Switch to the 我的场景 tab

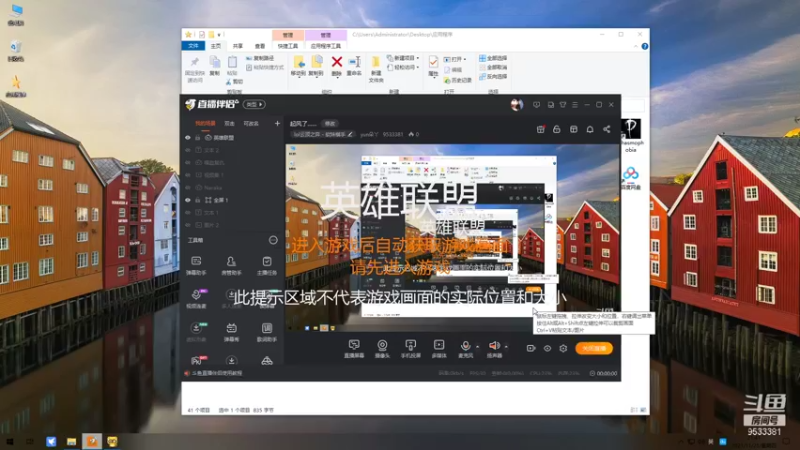click(x=205, y=123)
